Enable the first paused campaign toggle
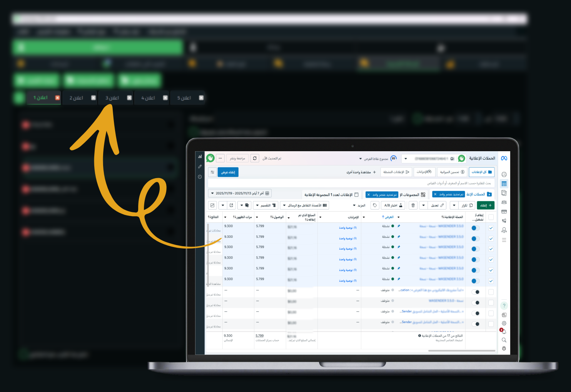Viewport: 571px width, 392px height. (476, 292)
